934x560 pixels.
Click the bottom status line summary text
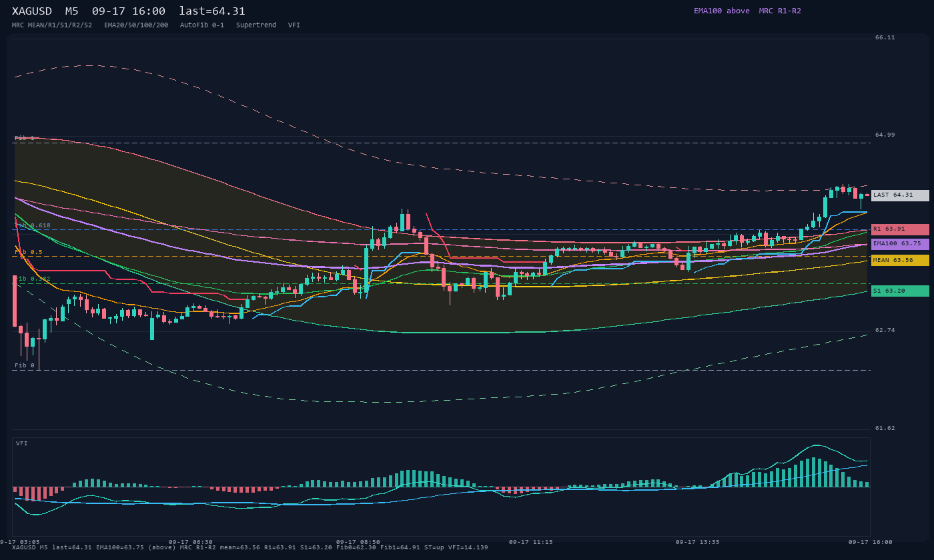point(250,548)
